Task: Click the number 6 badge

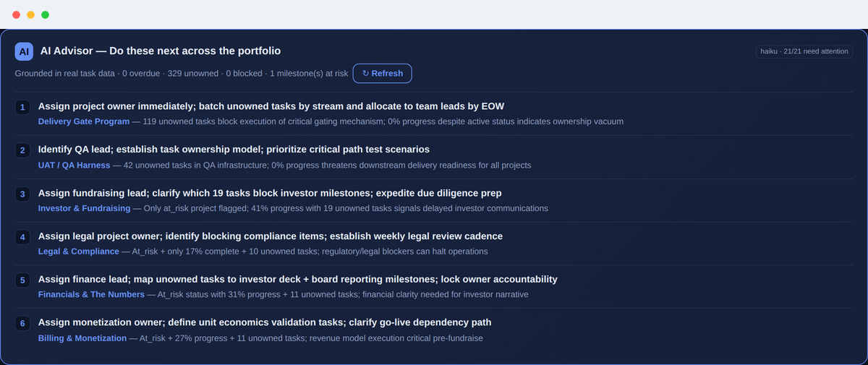Action: pyautogui.click(x=22, y=323)
